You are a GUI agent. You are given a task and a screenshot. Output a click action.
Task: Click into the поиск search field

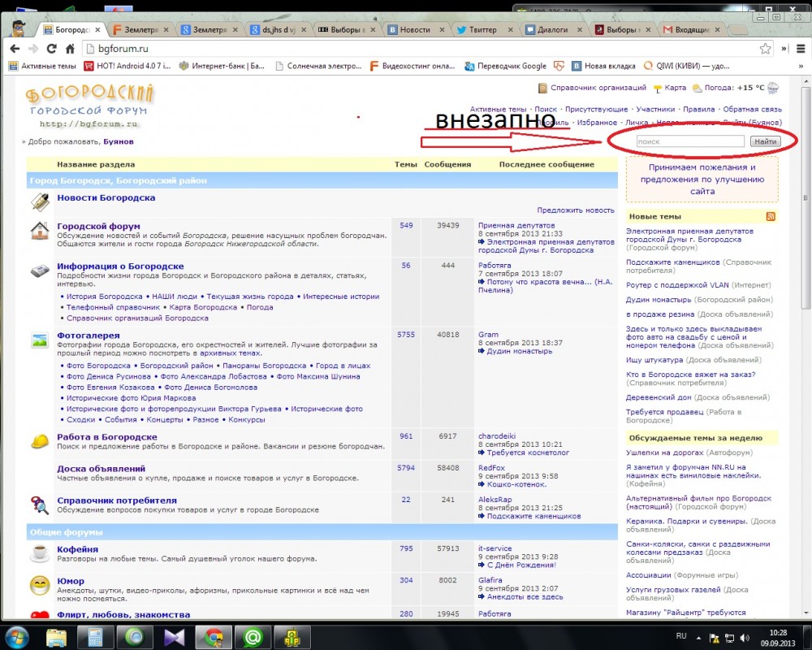[689, 141]
